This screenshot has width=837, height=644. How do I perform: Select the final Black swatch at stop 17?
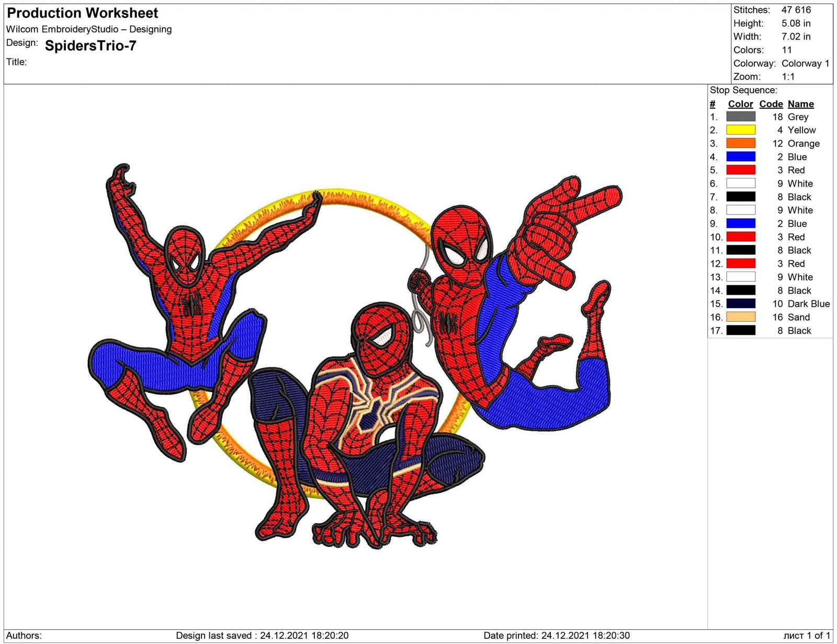[x=740, y=331]
